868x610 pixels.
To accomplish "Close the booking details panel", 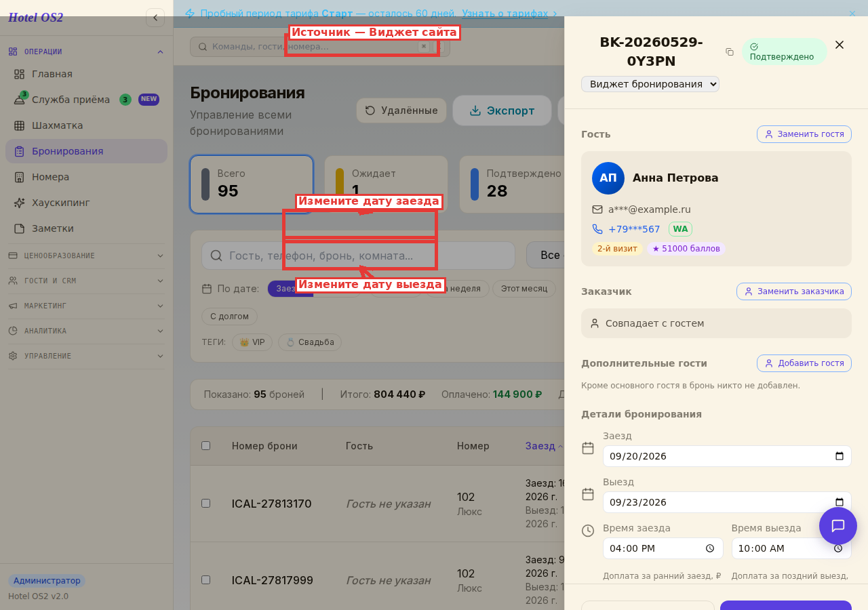I will pyautogui.click(x=840, y=45).
